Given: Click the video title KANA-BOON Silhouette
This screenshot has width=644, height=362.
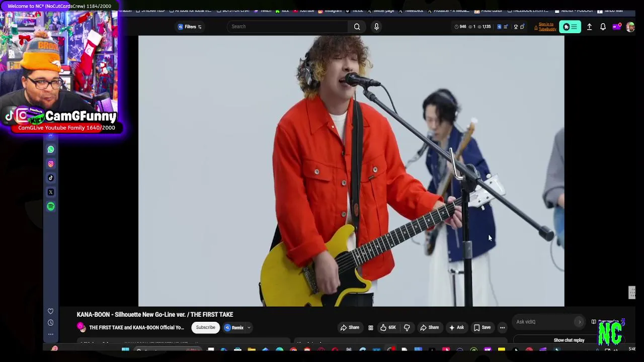Looking at the screenshot, I should pos(155,315).
